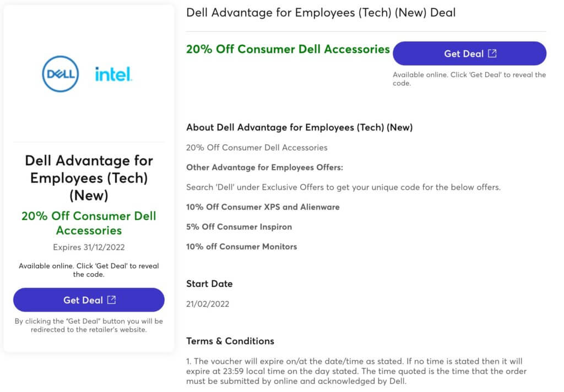
Task: Click the About Dell Advantage for Employees heading
Action: coord(299,128)
